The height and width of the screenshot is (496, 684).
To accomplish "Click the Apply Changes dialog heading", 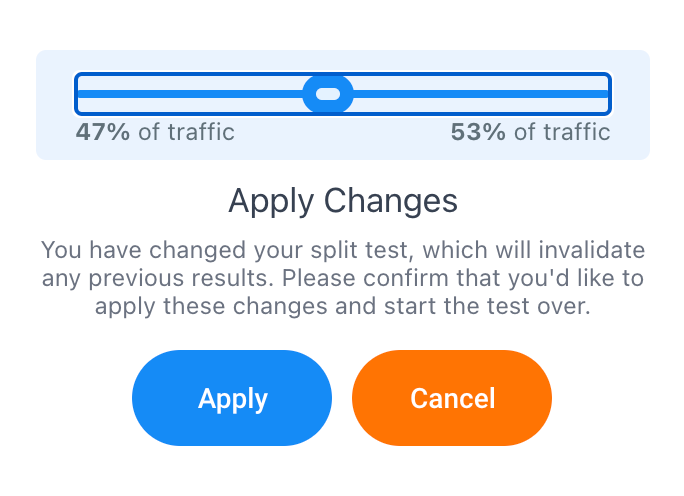I will (343, 201).
